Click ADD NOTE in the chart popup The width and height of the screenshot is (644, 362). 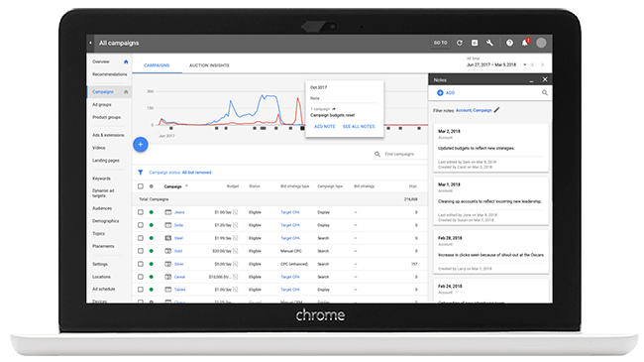[x=324, y=127]
